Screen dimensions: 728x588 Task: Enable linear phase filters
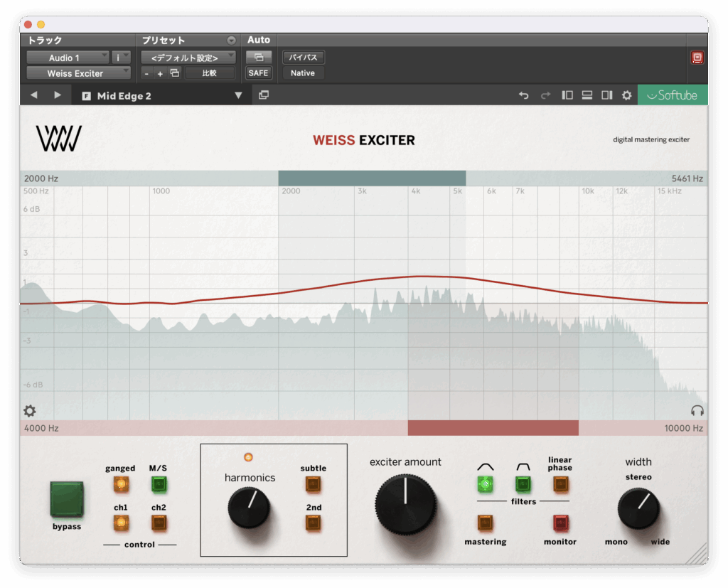[560, 484]
